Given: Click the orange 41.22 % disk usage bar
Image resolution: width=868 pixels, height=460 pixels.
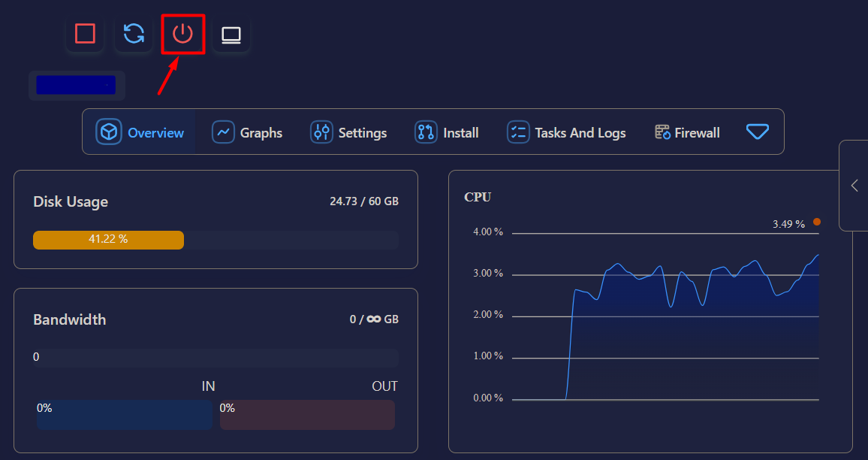Looking at the screenshot, I should click(108, 240).
